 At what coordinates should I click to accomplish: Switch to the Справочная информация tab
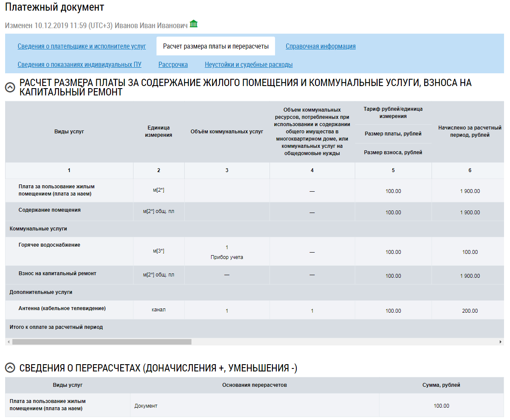(321, 46)
